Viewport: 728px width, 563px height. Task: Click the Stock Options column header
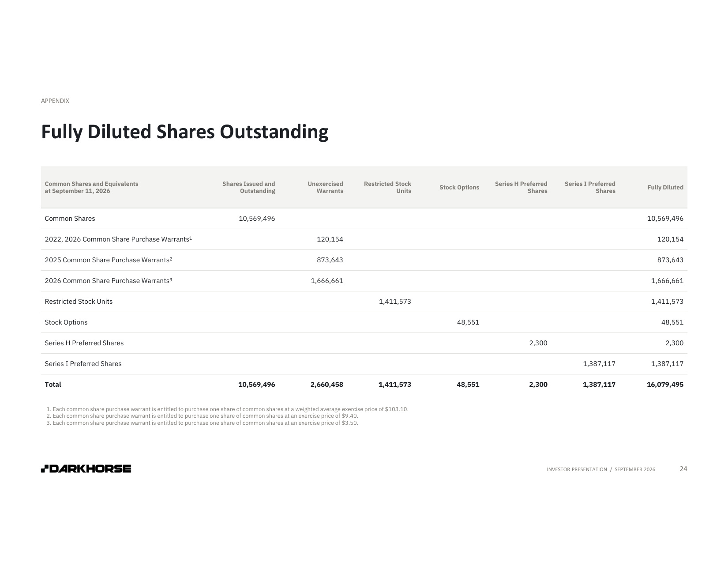coord(459,187)
